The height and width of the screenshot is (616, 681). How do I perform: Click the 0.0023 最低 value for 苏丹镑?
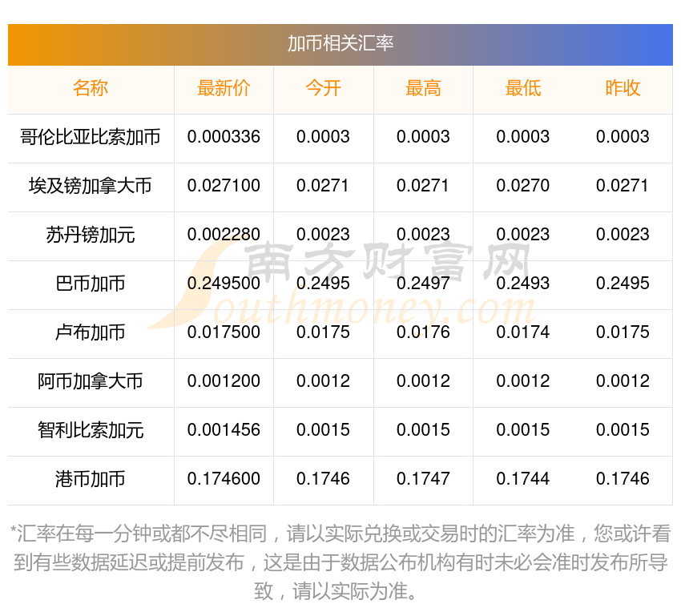(523, 235)
